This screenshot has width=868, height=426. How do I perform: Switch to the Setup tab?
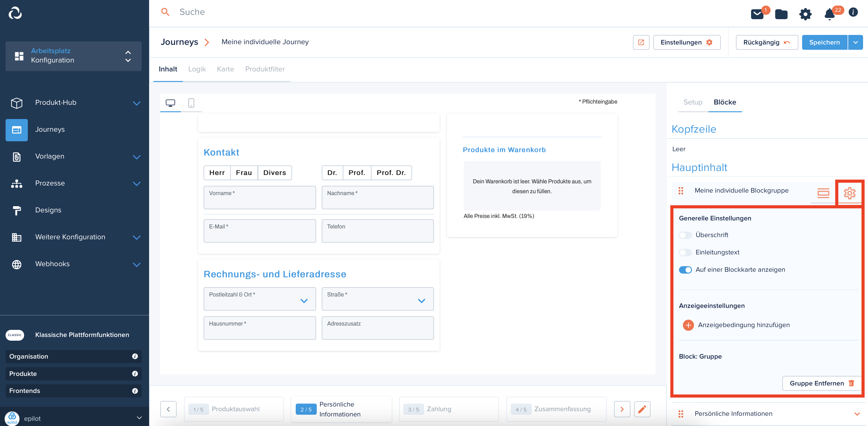click(x=692, y=102)
